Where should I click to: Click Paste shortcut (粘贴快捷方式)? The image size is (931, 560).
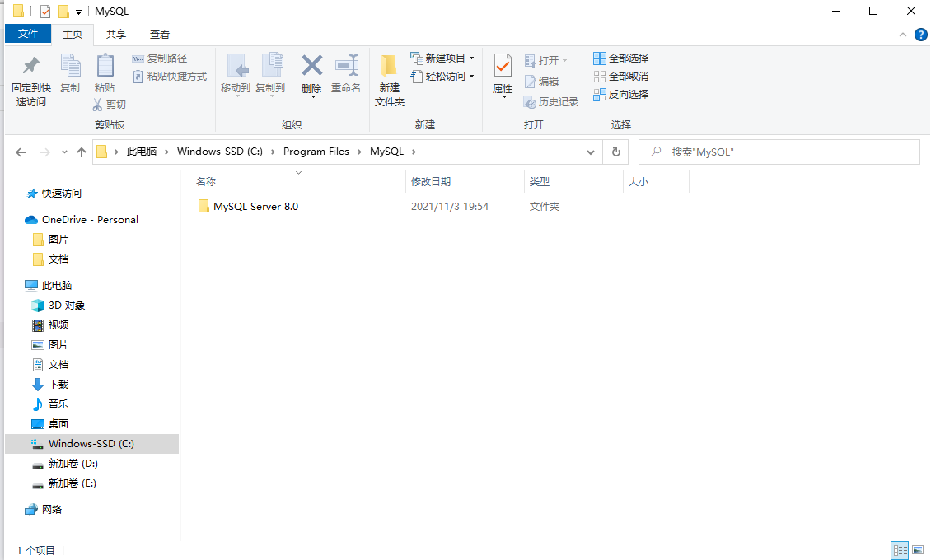tap(169, 77)
